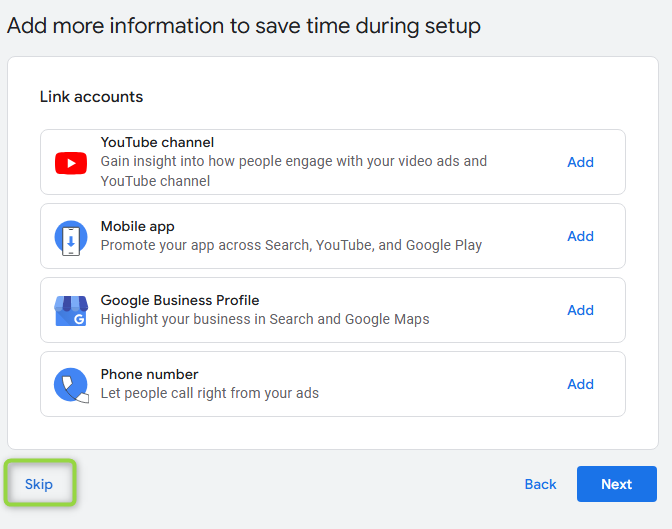Click 'Highlight your business in Search' description

point(265,319)
